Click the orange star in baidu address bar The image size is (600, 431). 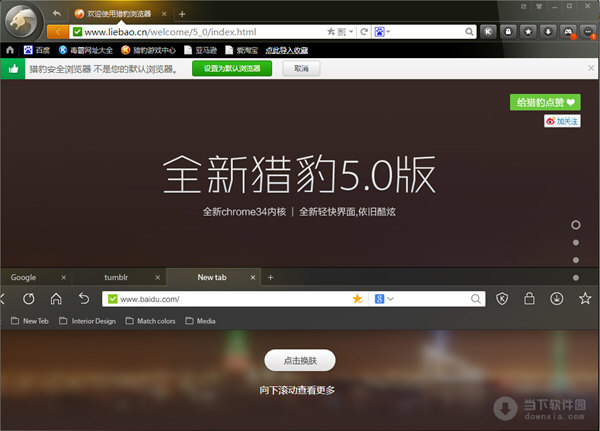coord(358,299)
